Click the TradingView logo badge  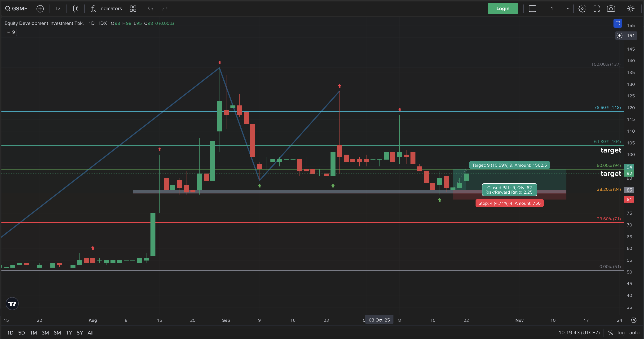pos(12,304)
